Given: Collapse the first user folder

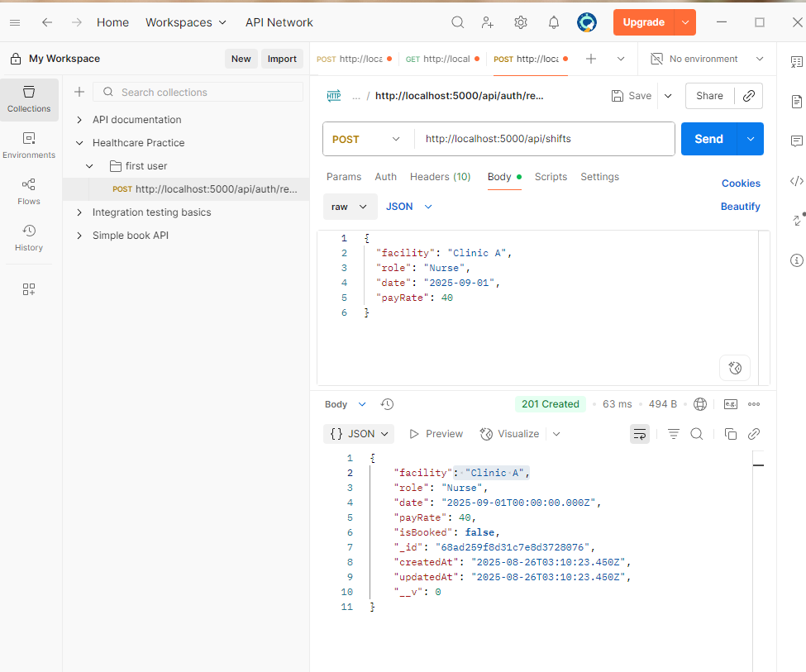Looking at the screenshot, I should click(89, 166).
